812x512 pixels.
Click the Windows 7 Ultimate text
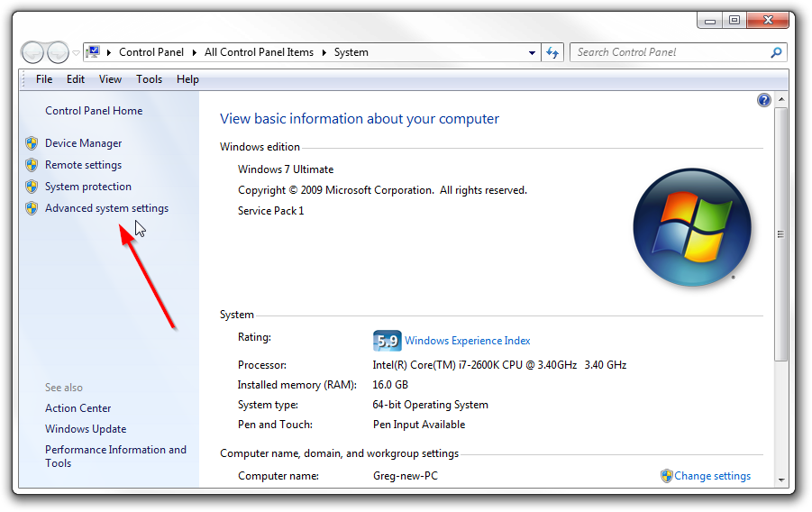click(x=286, y=169)
